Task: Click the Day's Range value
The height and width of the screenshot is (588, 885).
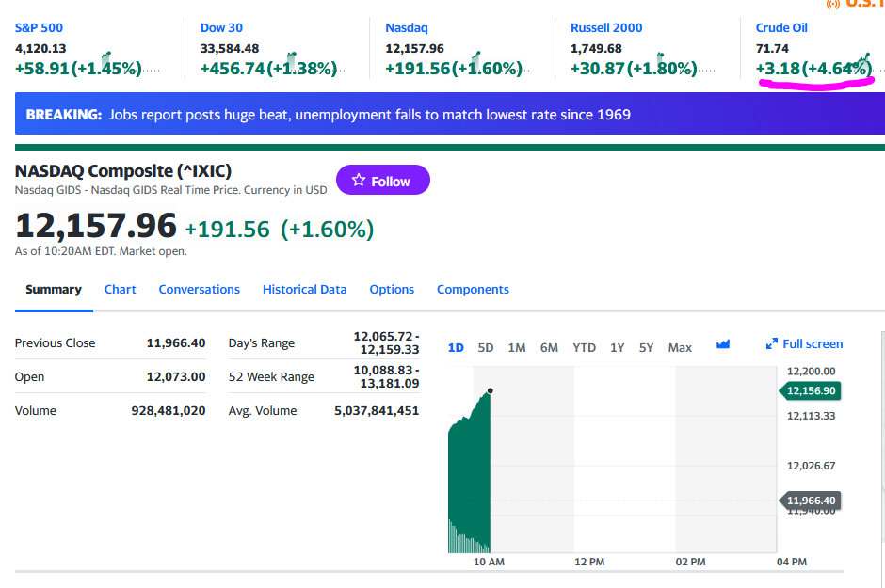Action: click(387, 342)
